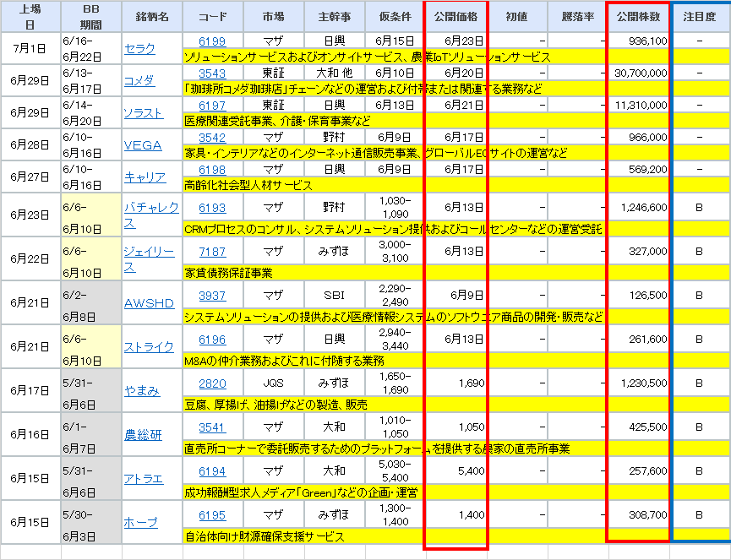This screenshot has width=731, height=560.
Task: Select the JQS market cell
Action: coord(274,383)
